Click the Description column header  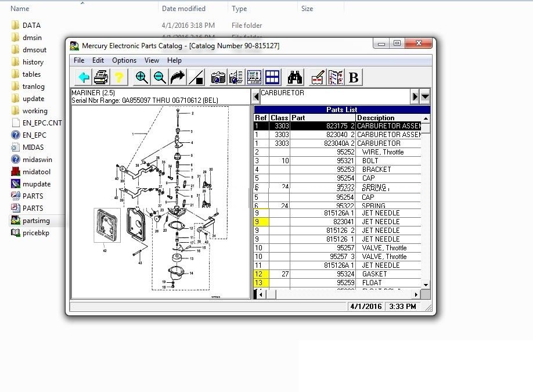click(x=388, y=118)
